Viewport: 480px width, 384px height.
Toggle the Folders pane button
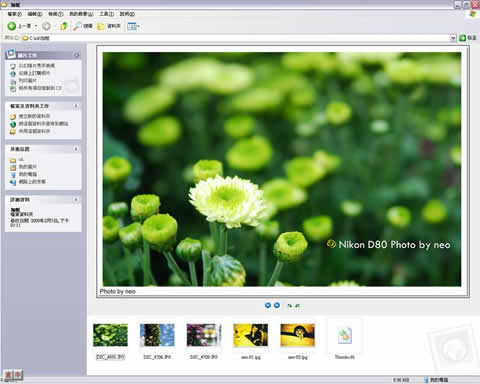pyautogui.click(x=109, y=26)
